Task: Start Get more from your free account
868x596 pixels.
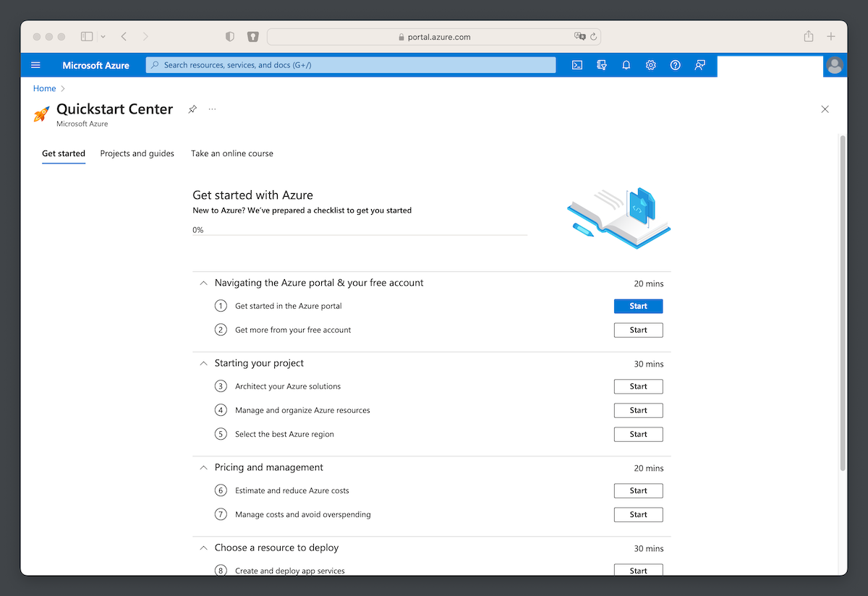Action: click(638, 330)
